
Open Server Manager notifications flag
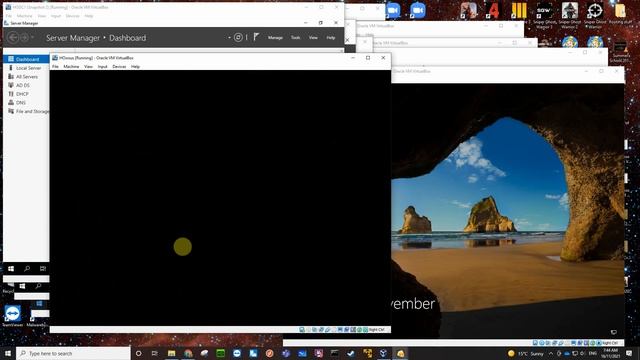tap(256, 37)
